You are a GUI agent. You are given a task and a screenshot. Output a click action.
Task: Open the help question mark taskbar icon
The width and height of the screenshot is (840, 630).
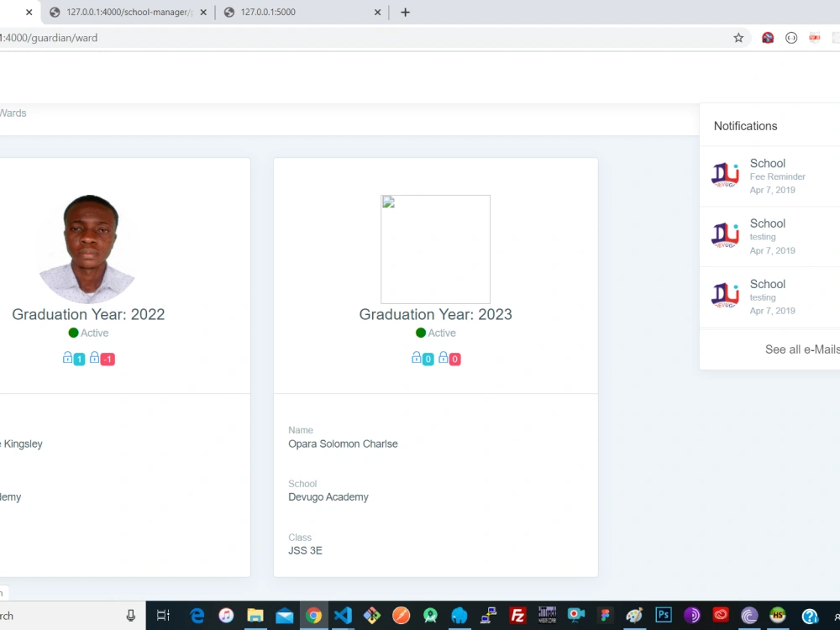coord(810,616)
